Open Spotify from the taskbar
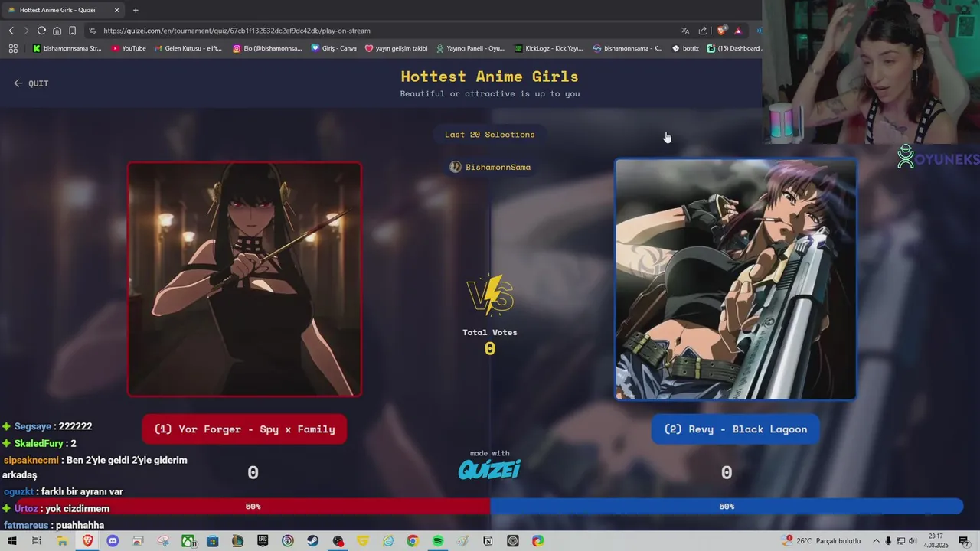This screenshot has width=980, height=551. pos(438,541)
